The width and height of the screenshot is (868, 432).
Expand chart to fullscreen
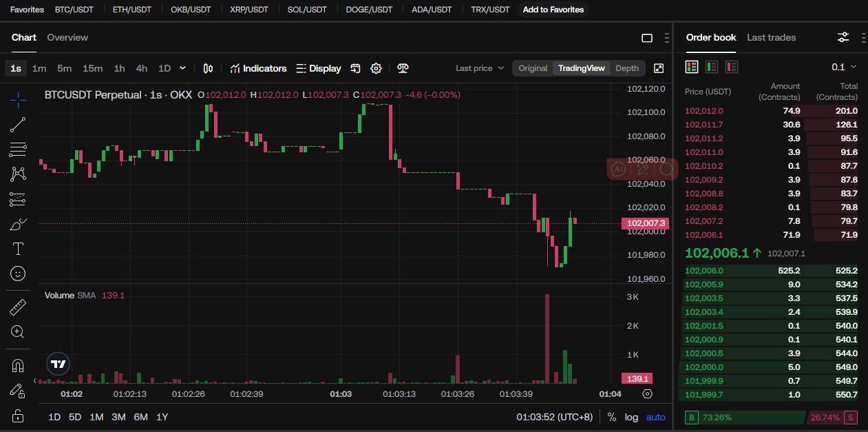point(659,68)
